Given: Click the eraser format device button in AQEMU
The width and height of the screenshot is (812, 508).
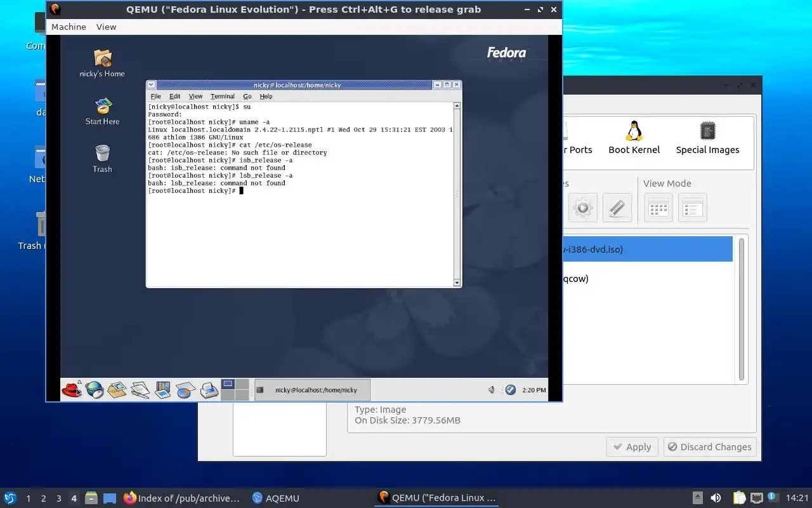Looking at the screenshot, I should (x=617, y=208).
